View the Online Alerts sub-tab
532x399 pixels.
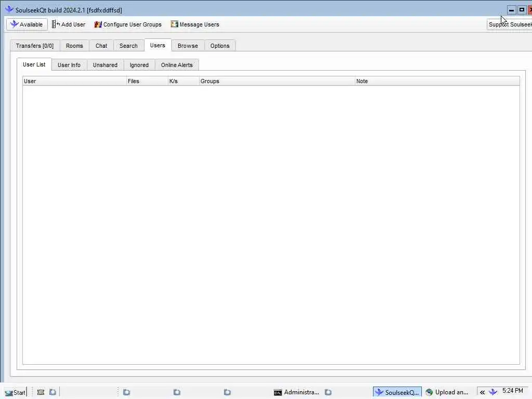coord(177,65)
